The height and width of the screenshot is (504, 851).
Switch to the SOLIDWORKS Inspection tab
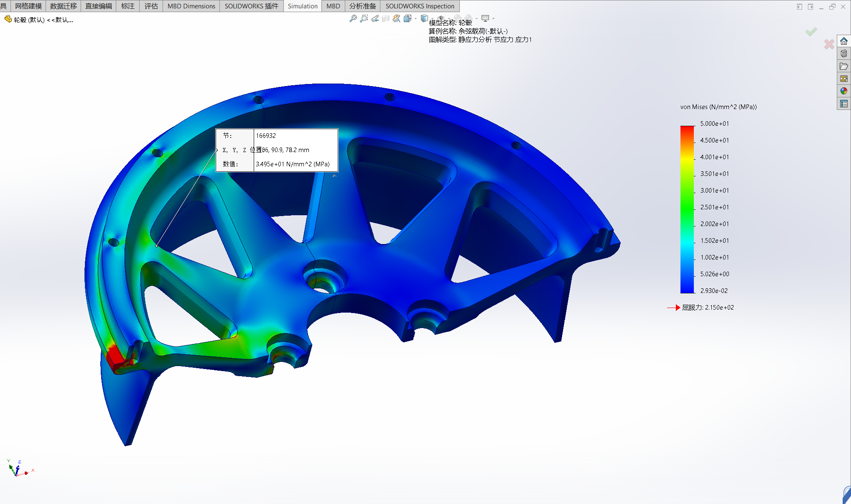pos(420,6)
